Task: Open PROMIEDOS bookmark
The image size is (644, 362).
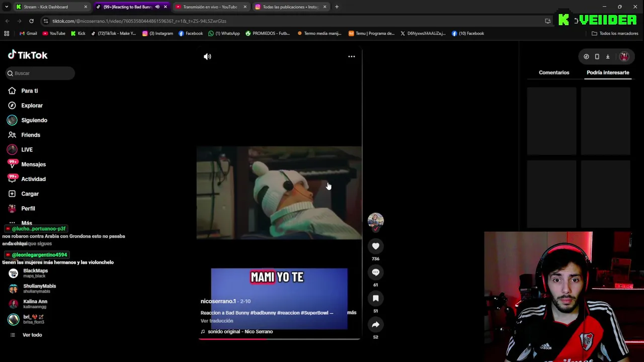Action: (268, 34)
